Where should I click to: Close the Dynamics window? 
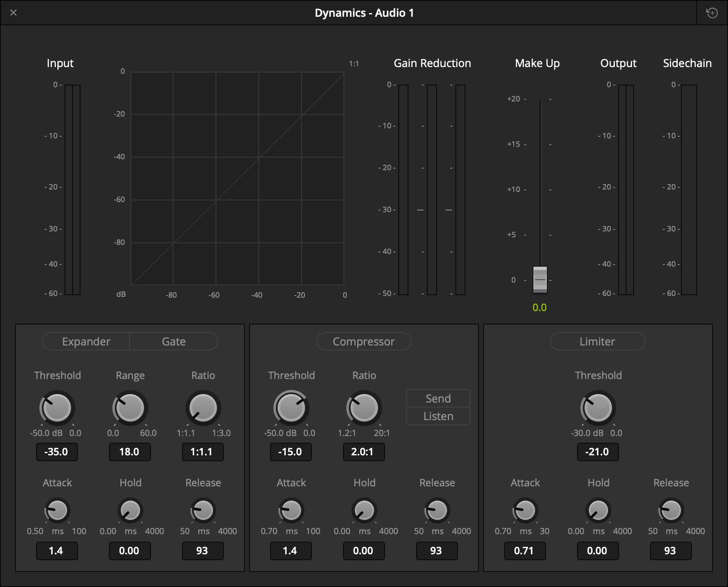(13, 13)
